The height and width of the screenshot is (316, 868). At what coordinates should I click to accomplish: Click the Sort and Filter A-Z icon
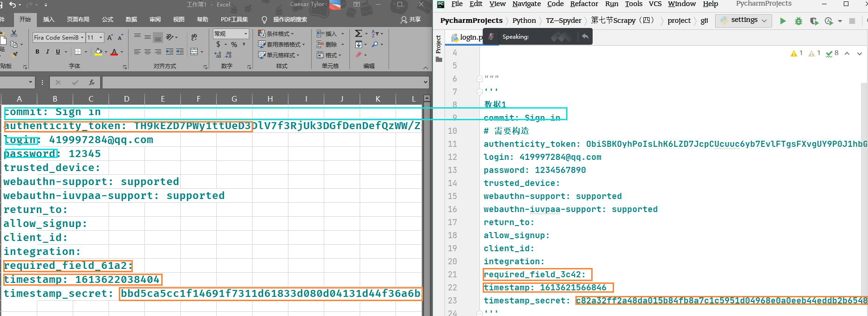tap(376, 34)
